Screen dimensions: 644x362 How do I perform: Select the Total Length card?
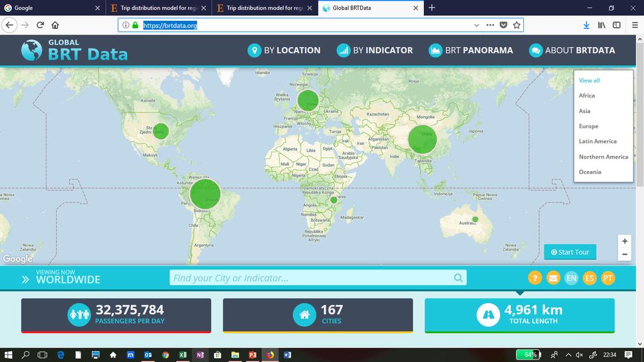[x=519, y=315]
